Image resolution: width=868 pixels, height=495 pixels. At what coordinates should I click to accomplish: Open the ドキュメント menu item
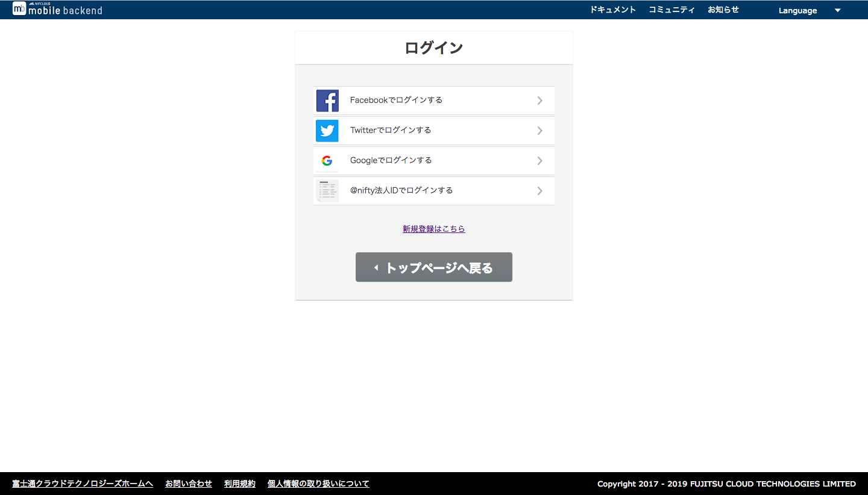613,9
